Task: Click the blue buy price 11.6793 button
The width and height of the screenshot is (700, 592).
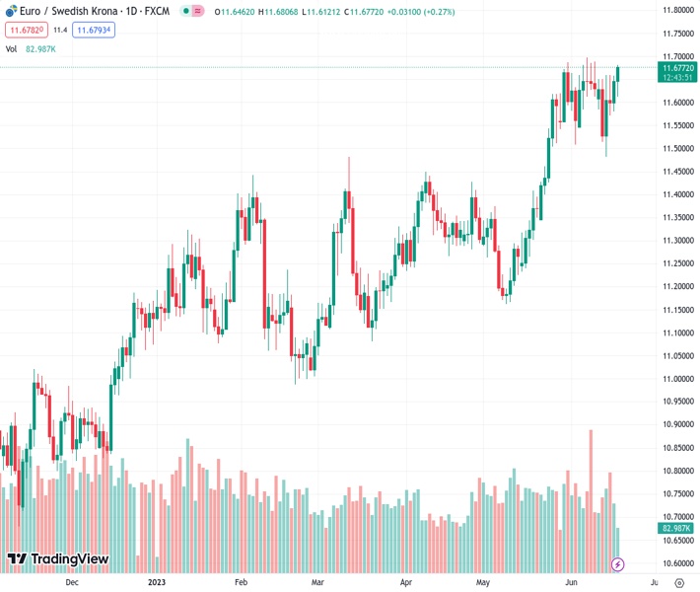Action: (94, 31)
